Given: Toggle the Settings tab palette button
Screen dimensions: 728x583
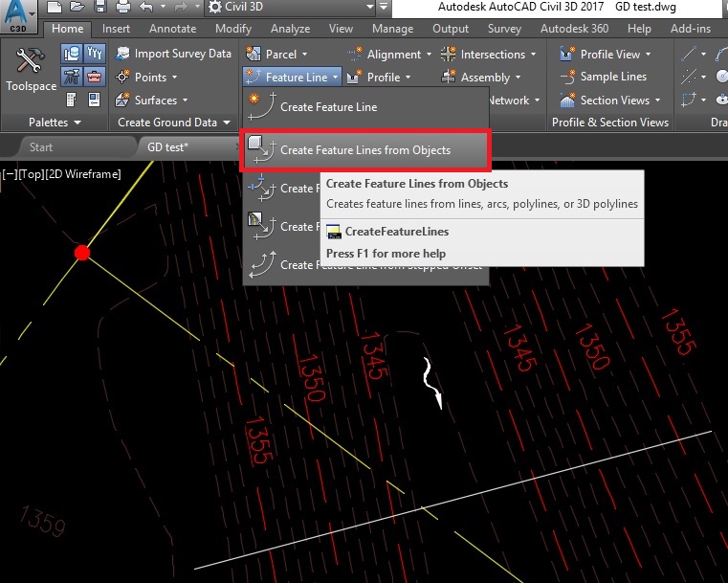Looking at the screenshot, I should point(95,54).
